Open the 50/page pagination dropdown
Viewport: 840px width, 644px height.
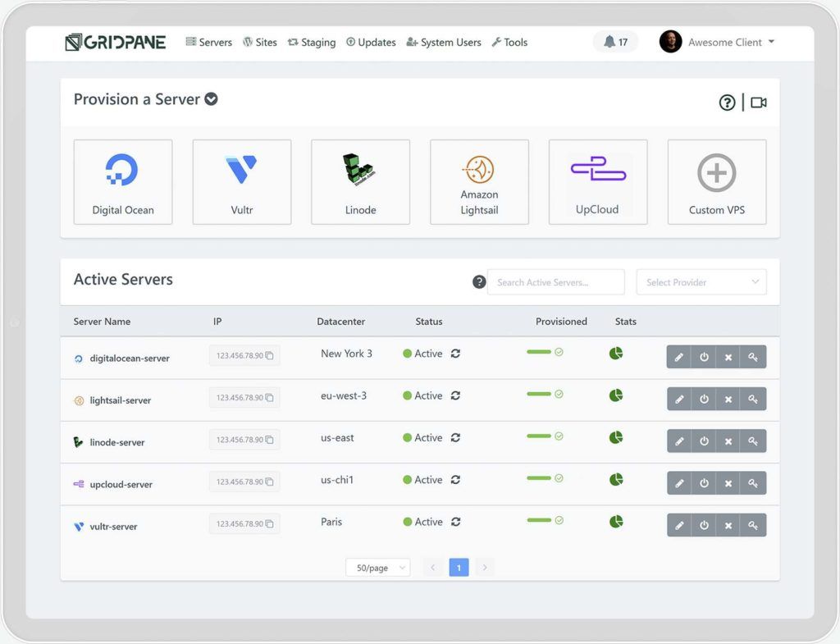[377, 568]
